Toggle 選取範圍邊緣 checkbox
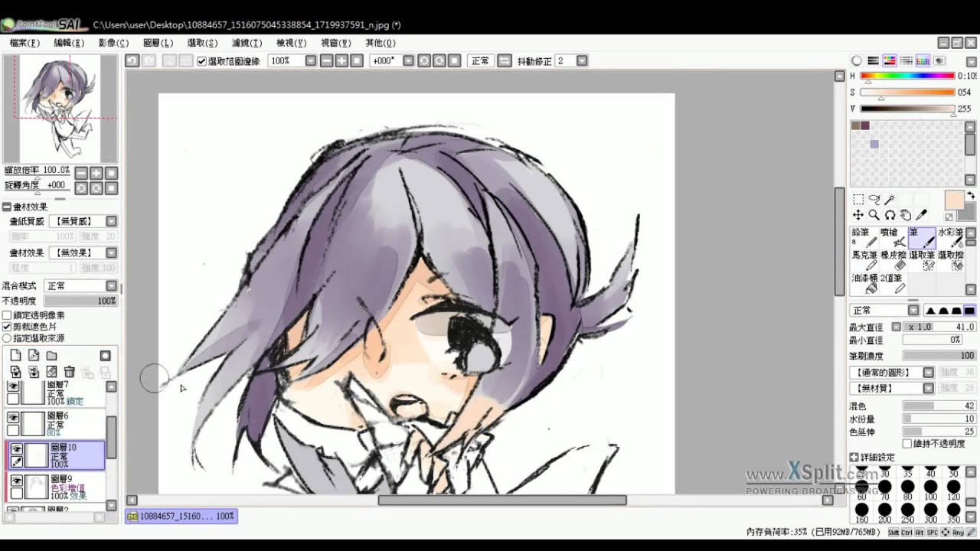This screenshot has width=980, height=551. 202,61
